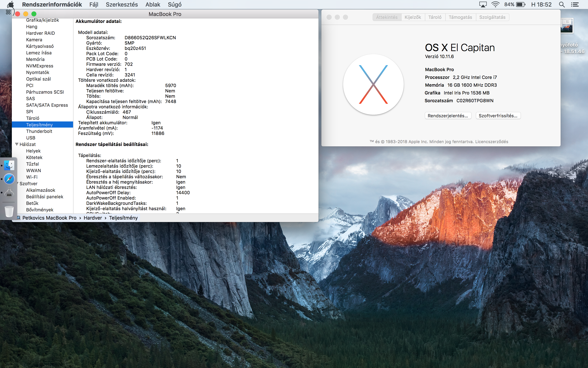588x368 pixels.
Task: Select Kamera in the sidebar
Action: tap(42, 40)
